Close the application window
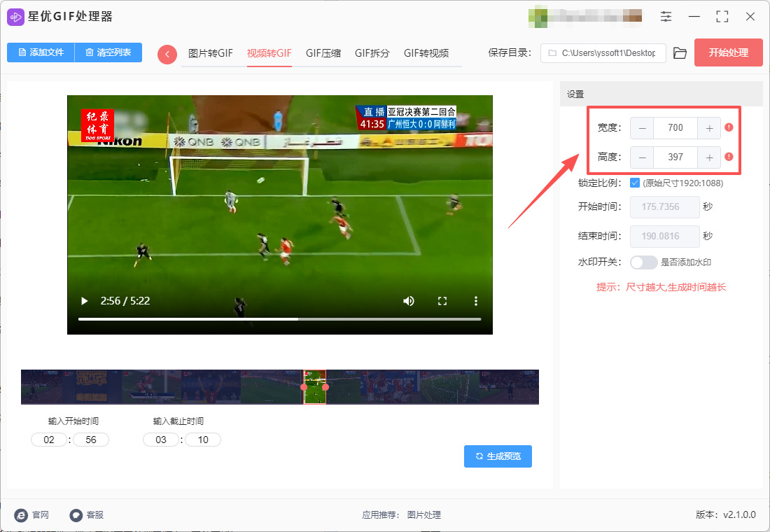The height and width of the screenshot is (532, 770). [x=750, y=17]
